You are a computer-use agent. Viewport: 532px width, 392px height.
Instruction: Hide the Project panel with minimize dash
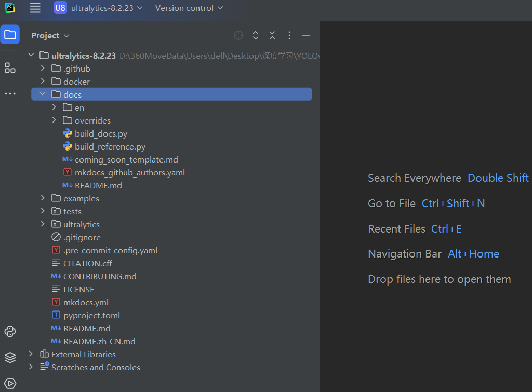pos(305,35)
